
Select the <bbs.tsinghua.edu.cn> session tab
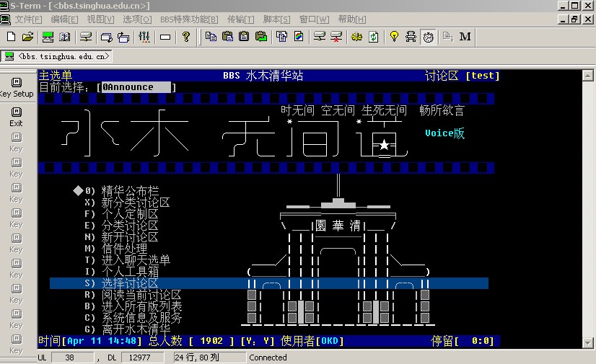(56, 56)
